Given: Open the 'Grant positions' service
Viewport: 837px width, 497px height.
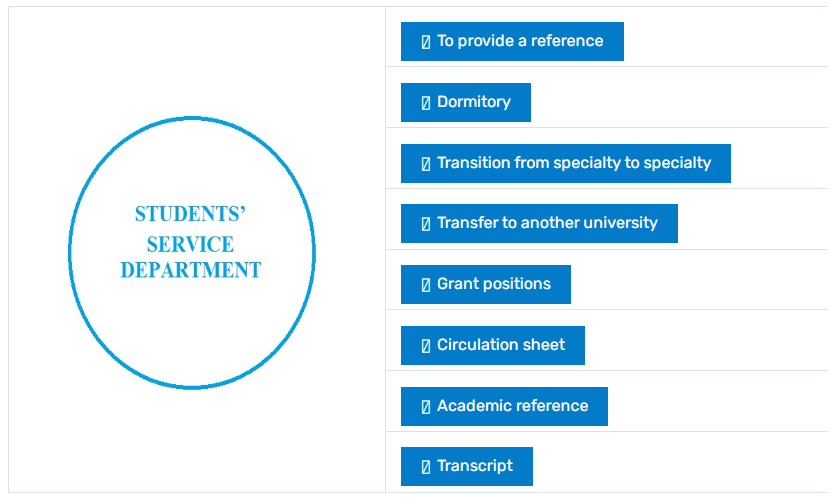Looking at the screenshot, I should (x=494, y=284).
